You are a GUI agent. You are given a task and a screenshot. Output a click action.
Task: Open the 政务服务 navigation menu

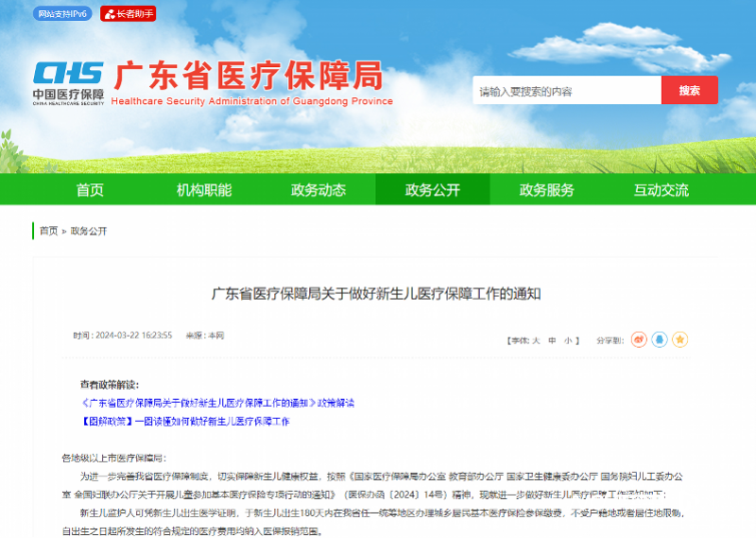pyautogui.click(x=547, y=190)
